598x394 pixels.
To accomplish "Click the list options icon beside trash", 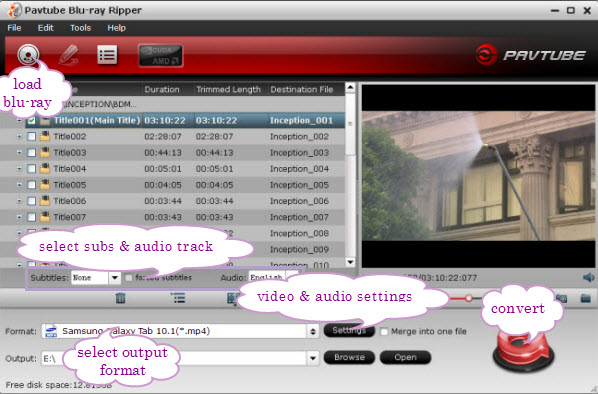I will point(178,298).
